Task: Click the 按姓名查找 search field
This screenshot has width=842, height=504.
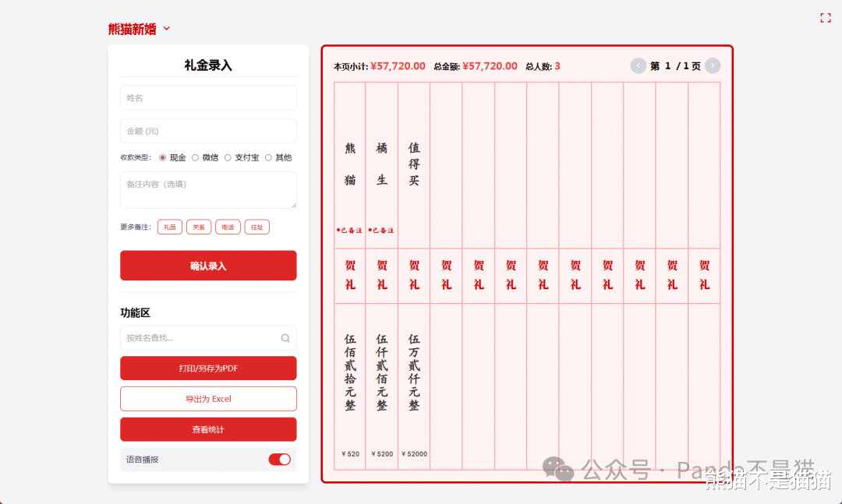Action: point(208,337)
